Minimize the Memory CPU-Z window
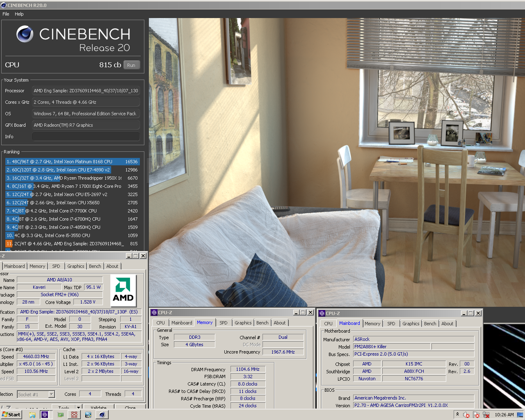 pos(296,313)
